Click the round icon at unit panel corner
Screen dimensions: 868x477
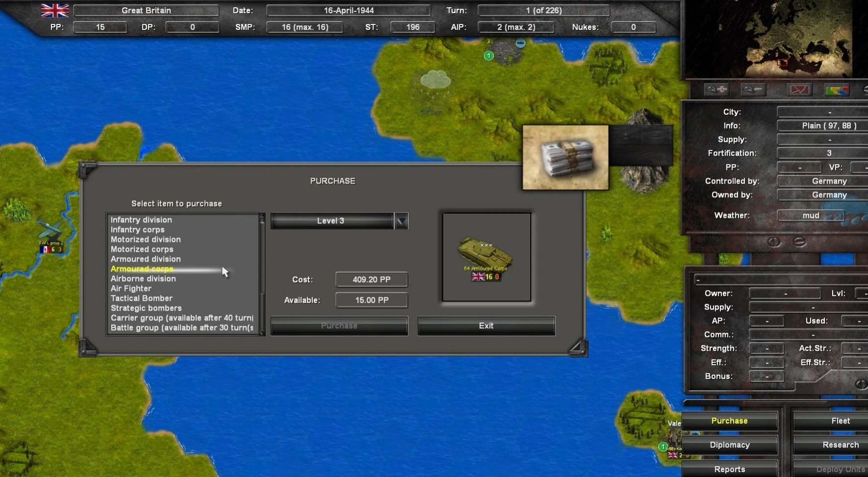pyautogui.click(x=861, y=384)
